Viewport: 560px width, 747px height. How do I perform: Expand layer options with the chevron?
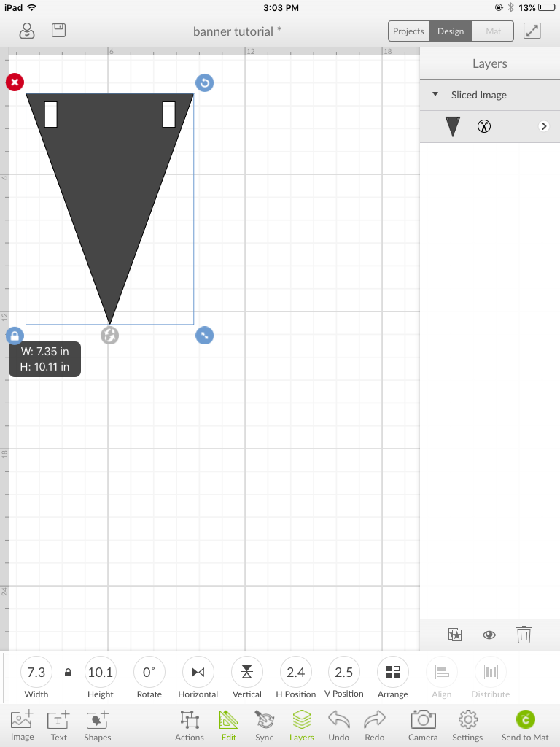(544, 126)
